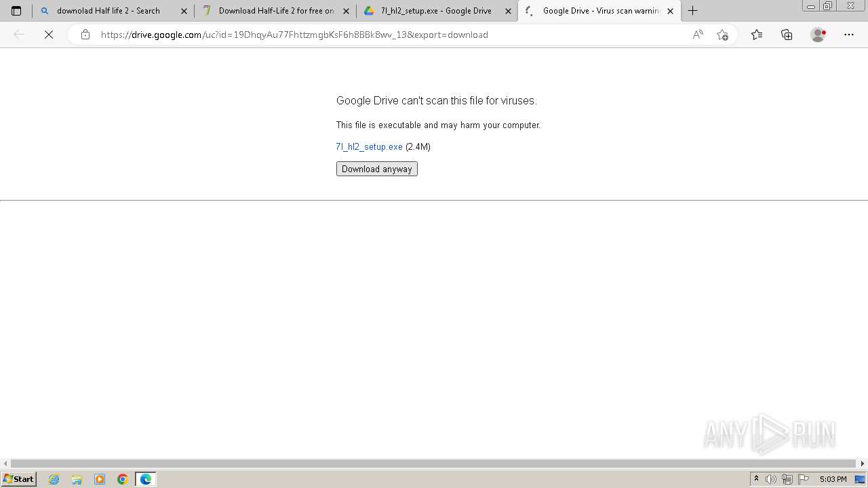Show hidden system tray icons
The width and height of the screenshot is (868, 488).
[x=756, y=479]
